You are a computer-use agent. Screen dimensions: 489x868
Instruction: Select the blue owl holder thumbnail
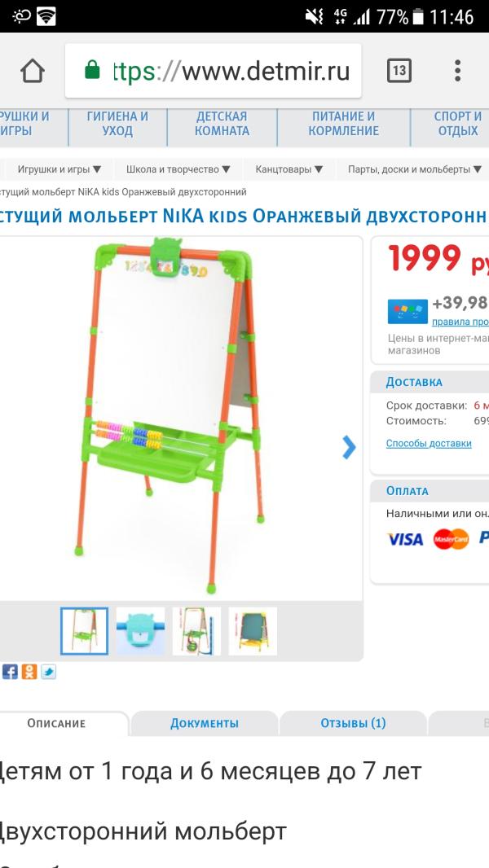(x=141, y=631)
